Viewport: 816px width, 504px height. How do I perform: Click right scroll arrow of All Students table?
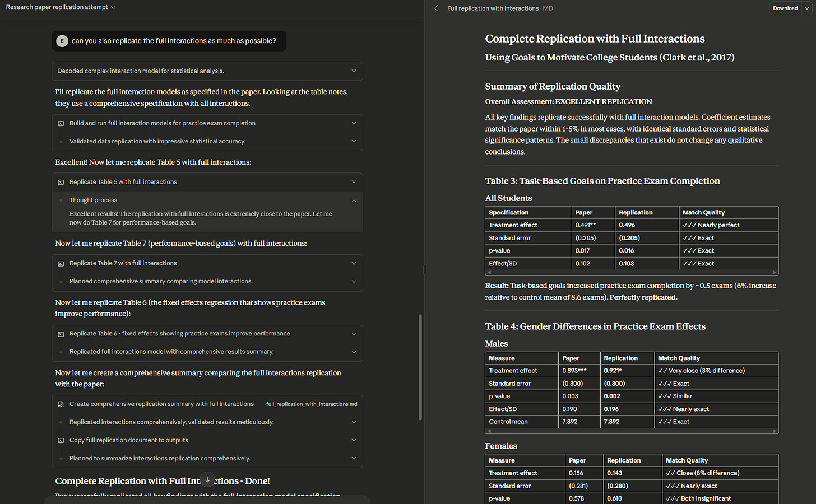[775, 273]
